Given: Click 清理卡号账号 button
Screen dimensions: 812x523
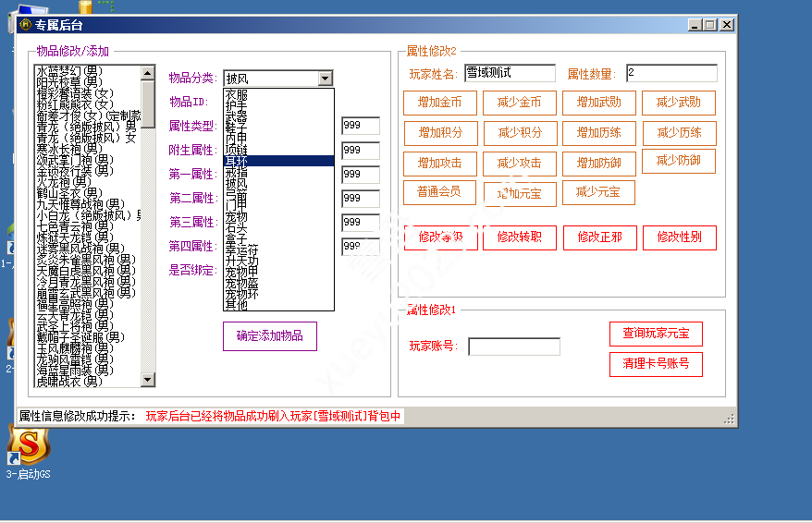Looking at the screenshot, I should pos(656,364).
